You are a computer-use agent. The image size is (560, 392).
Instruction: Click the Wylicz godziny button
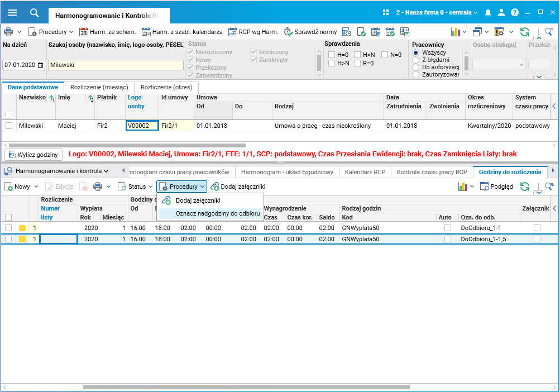click(x=33, y=154)
